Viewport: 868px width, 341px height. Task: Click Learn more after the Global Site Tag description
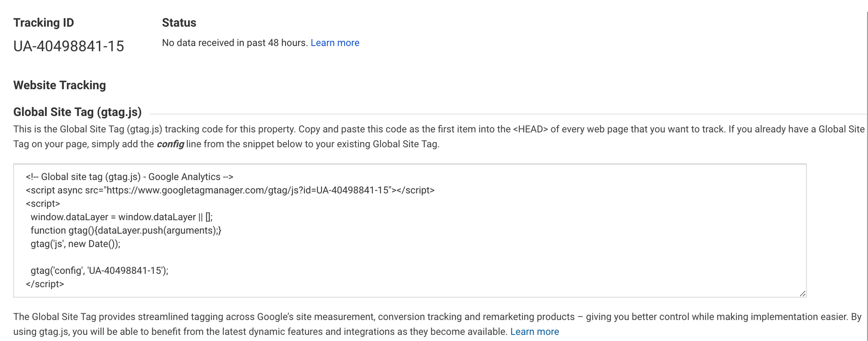pos(534,332)
